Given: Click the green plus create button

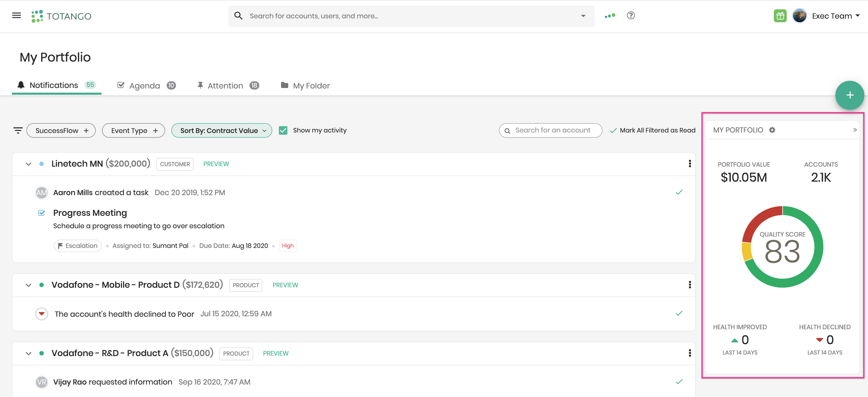Looking at the screenshot, I should click(x=849, y=95).
